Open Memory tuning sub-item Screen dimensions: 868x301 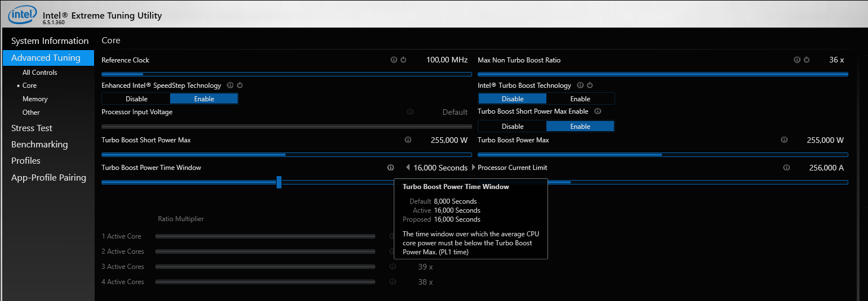tap(35, 99)
